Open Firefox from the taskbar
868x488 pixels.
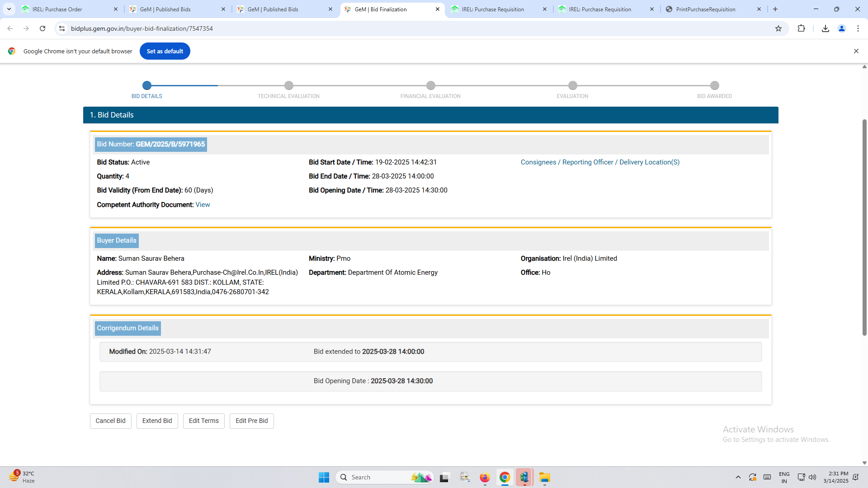pyautogui.click(x=485, y=477)
